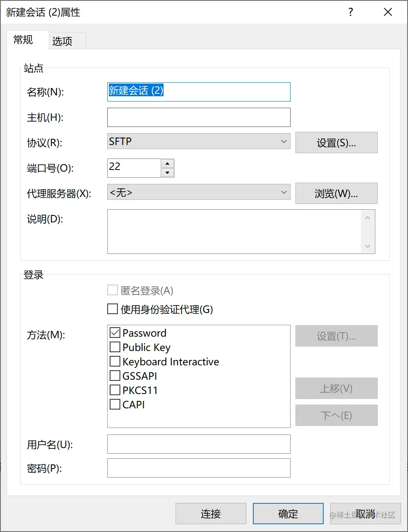This screenshot has width=408, height=532.
Task: Click the 主机 host input field
Action: [x=198, y=118]
